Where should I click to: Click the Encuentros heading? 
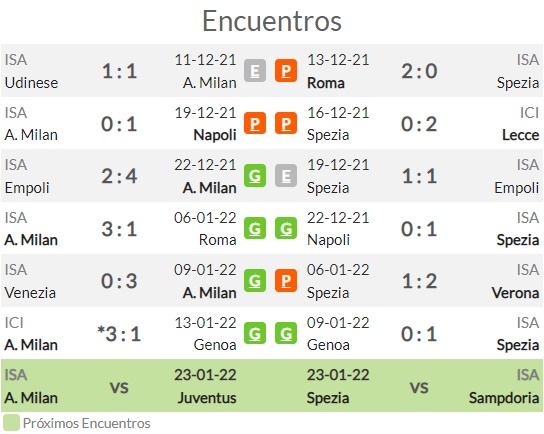[x=272, y=21]
